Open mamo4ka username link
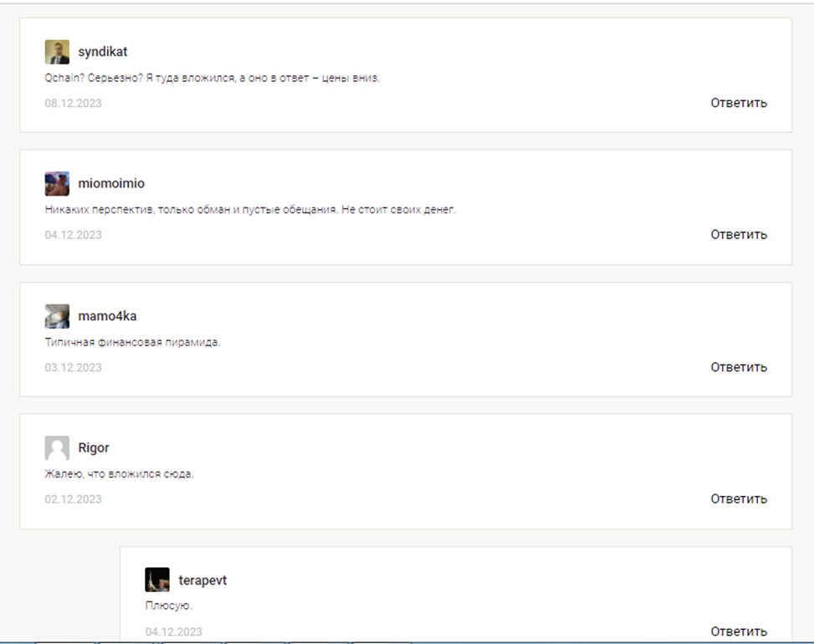 (107, 316)
